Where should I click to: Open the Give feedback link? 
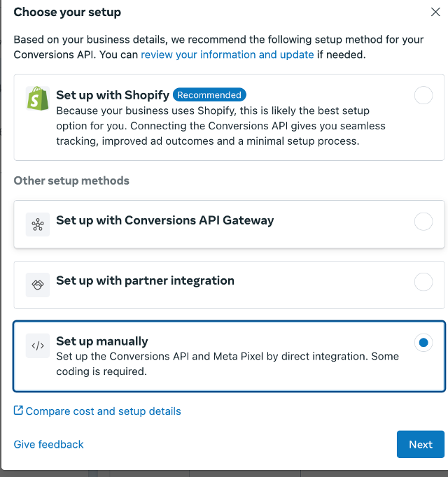[48, 444]
